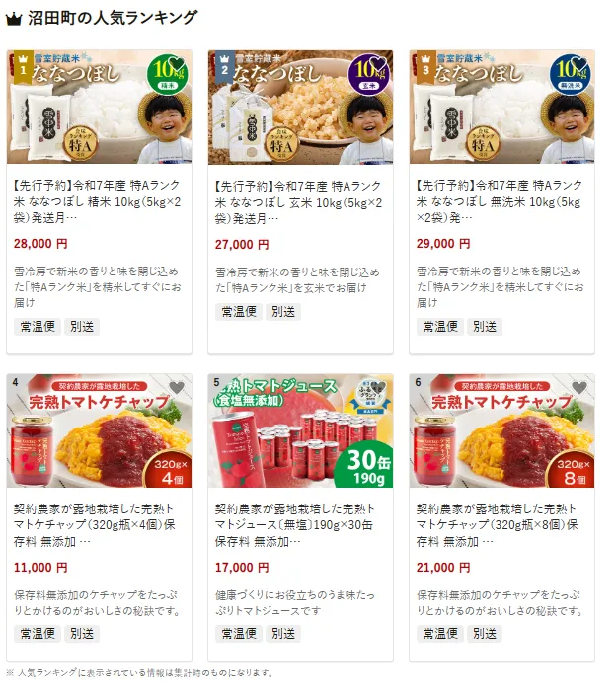This screenshot has height=700, width=616.
Task: Favorite the rank 1 polished rice item
Action: point(177,63)
